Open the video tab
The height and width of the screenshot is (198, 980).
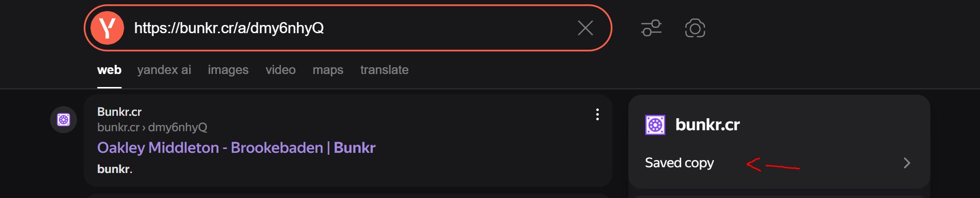click(280, 70)
